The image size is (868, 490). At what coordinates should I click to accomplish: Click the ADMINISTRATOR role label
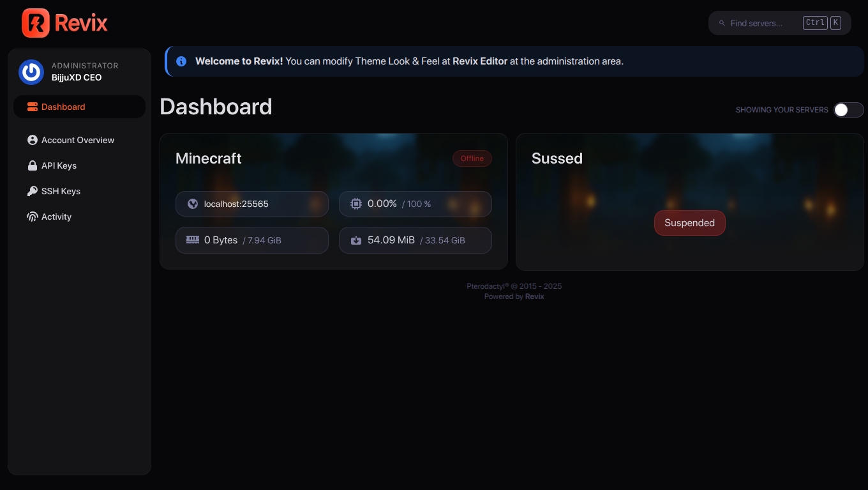(85, 66)
